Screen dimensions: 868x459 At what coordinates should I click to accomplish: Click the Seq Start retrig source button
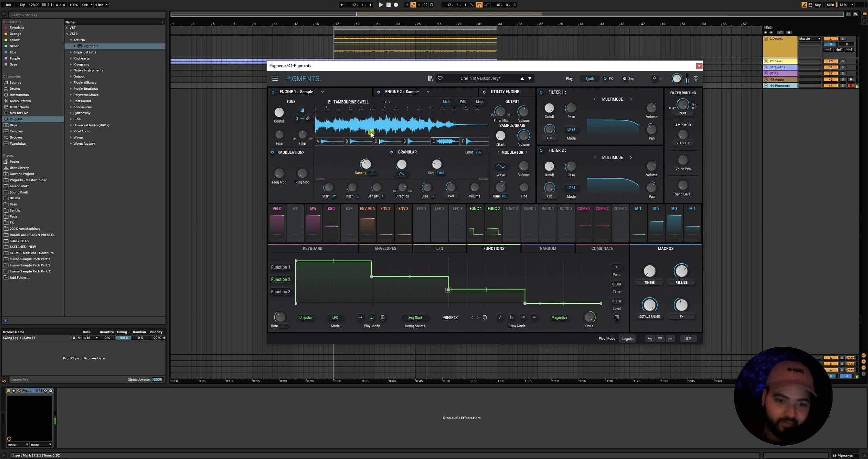tap(415, 317)
